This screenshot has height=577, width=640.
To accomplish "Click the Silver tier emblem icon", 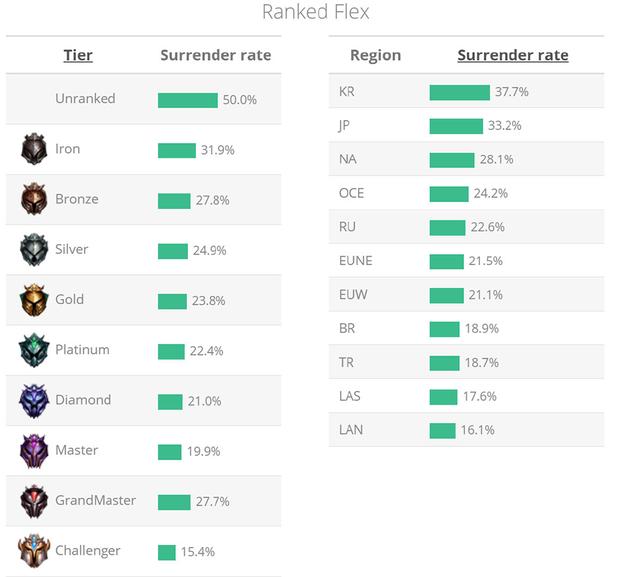I will point(34,249).
